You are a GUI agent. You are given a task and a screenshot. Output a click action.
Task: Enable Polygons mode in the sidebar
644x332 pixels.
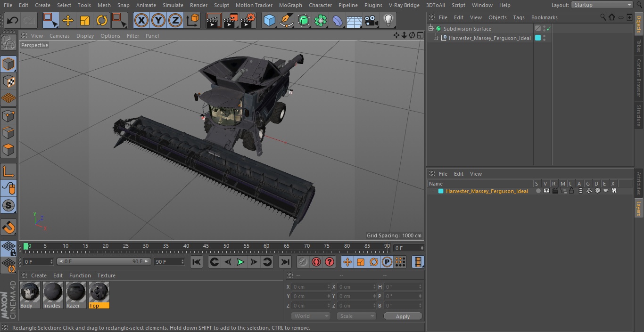point(8,150)
